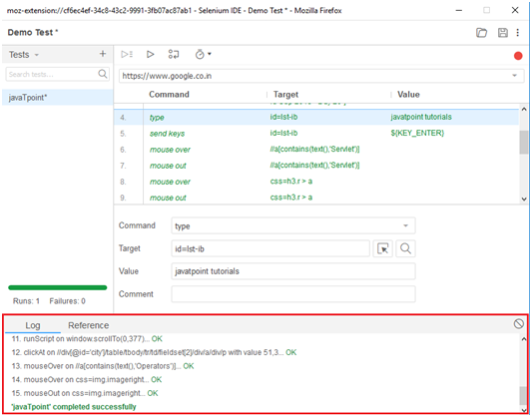Select the send keys command row
The height and width of the screenshot is (417, 532).
tap(316, 134)
